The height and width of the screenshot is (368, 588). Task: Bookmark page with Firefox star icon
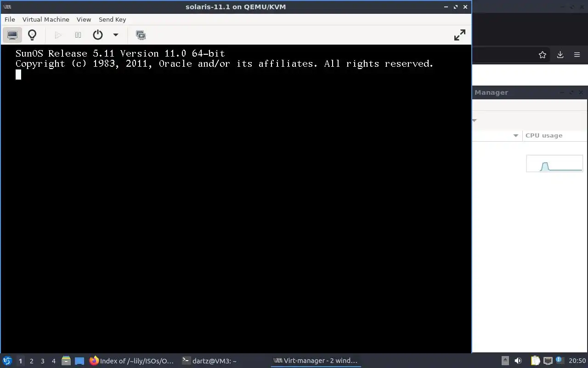[x=543, y=55]
